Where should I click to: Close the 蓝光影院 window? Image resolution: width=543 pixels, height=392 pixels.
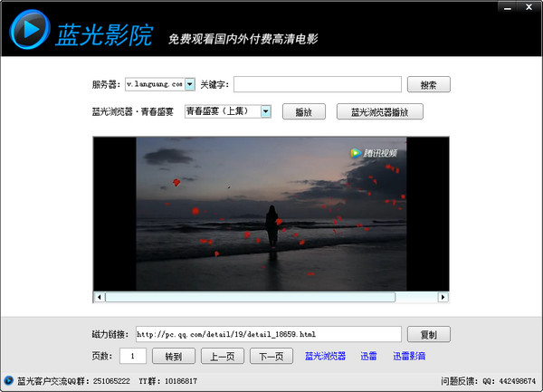(529, 7)
